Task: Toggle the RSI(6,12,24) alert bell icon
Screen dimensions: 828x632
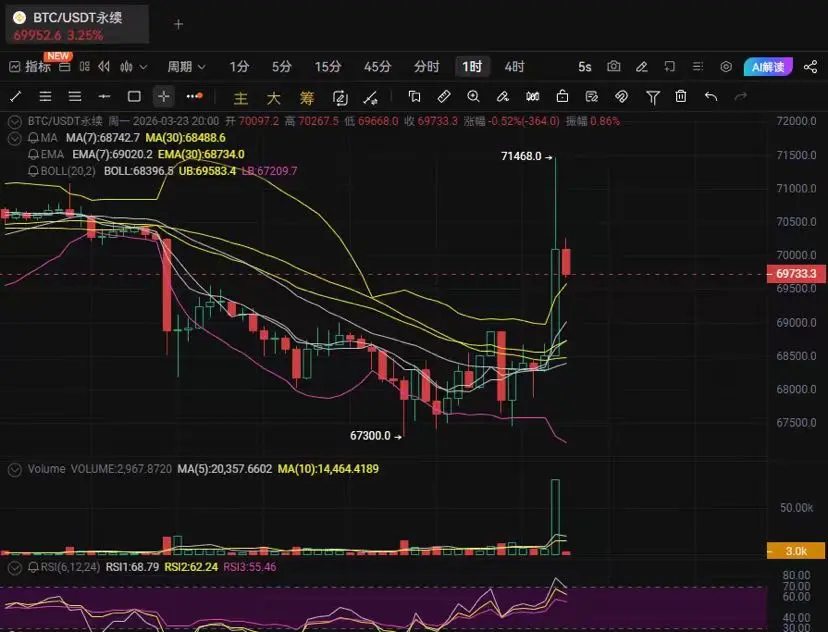Action: coord(33,568)
